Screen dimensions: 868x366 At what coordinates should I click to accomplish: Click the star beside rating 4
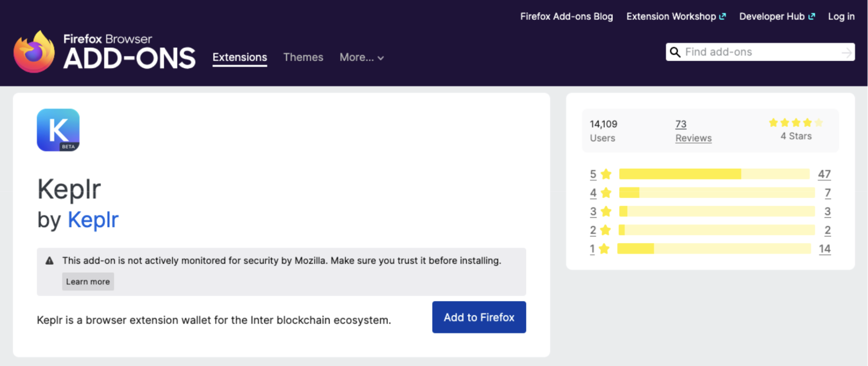(606, 193)
